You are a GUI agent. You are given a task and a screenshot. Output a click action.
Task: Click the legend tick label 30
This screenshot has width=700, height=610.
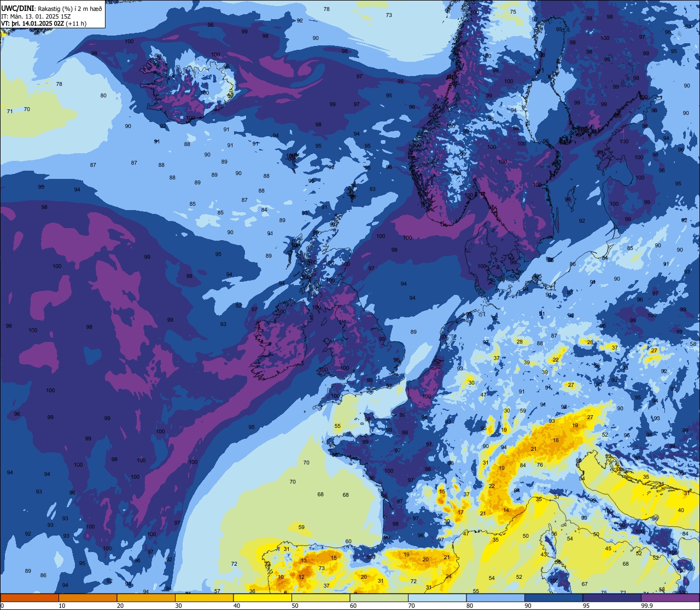pos(178,606)
